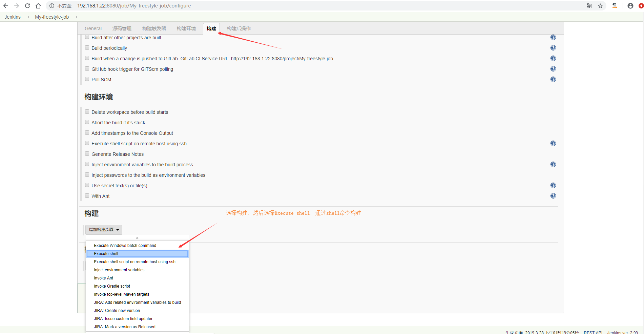
Task: Check Generate Release Notes
Action: 87,154
